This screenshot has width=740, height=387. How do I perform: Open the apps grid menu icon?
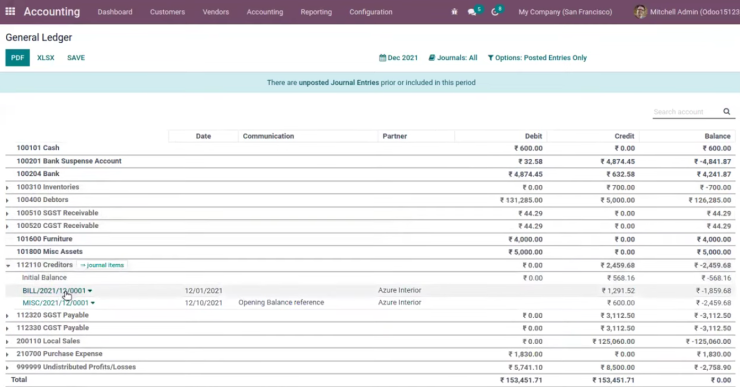coord(10,11)
